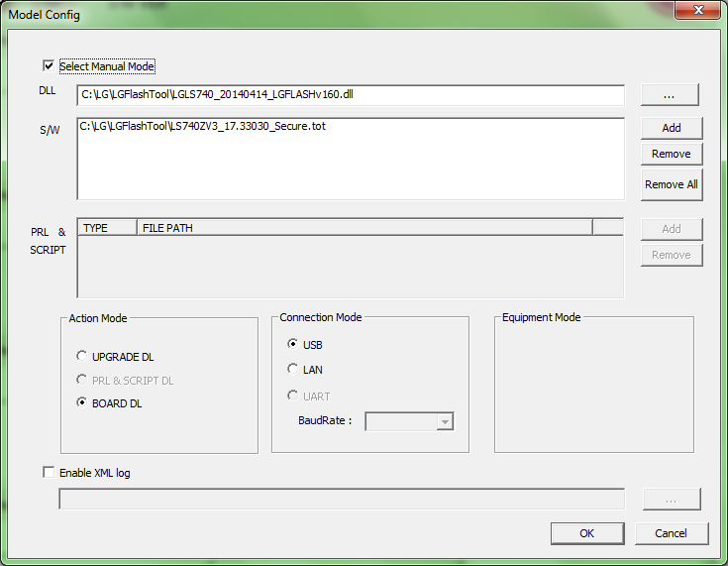
Task: Click the TYPE column header
Action: pyautogui.click(x=107, y=228)
